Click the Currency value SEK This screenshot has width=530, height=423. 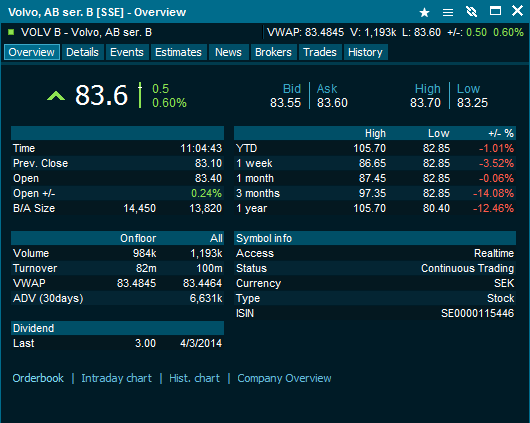point(504,283)
